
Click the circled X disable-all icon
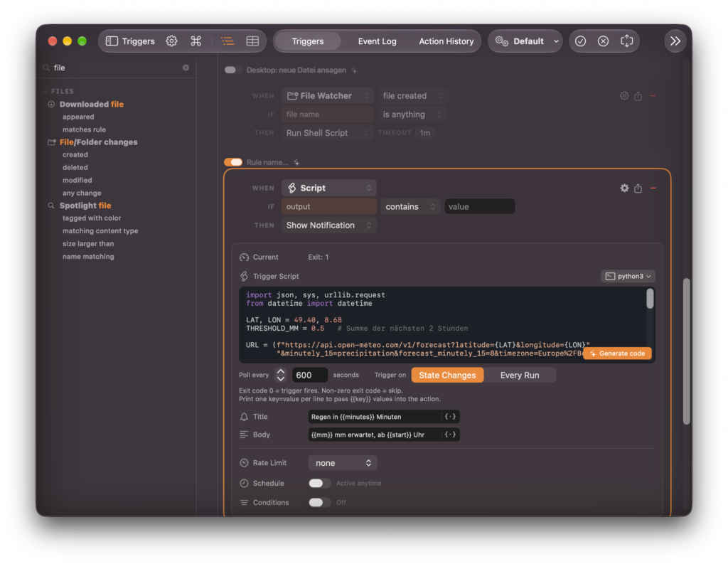point(603,41)
